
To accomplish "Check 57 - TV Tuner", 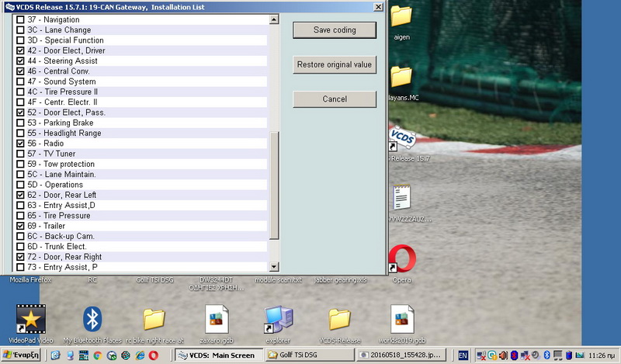I will pos(20,154).
